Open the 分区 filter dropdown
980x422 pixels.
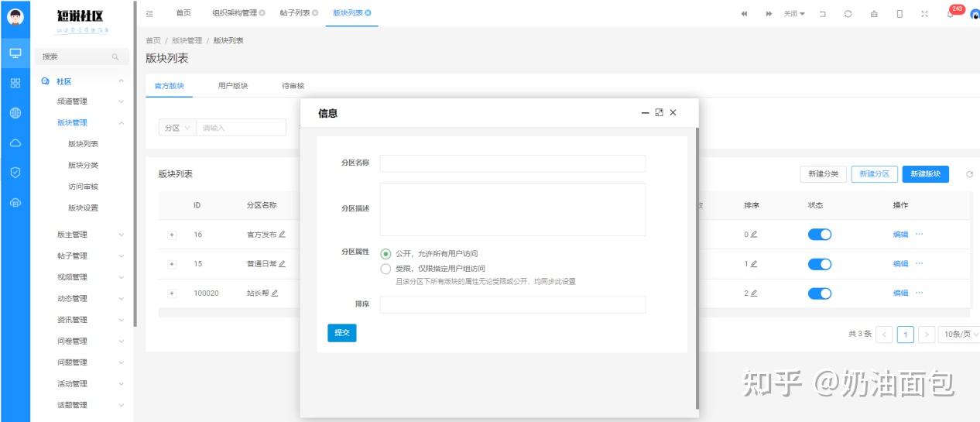tap(176, 128)
